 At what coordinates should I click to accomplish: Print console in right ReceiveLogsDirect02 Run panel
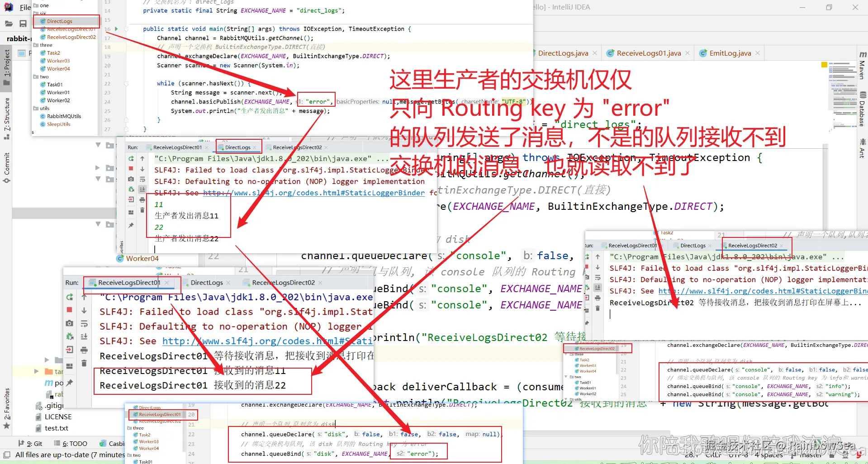[x=598, y=298]
